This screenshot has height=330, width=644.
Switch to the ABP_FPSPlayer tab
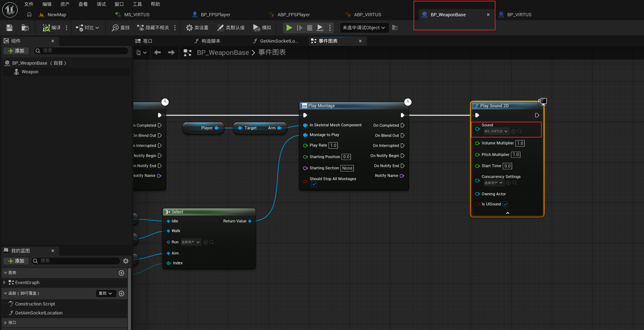tap(293, 15)
